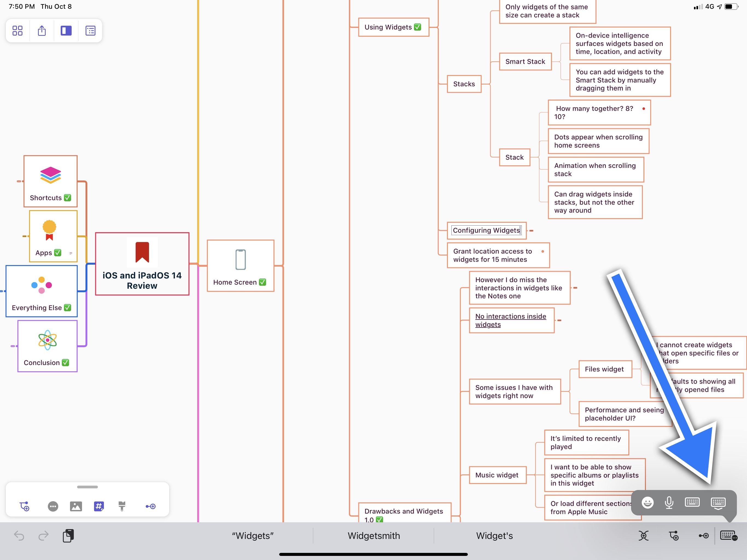Toggle the Conclusion task checkbox
The image size is (747, 560).
click(66, 362)
